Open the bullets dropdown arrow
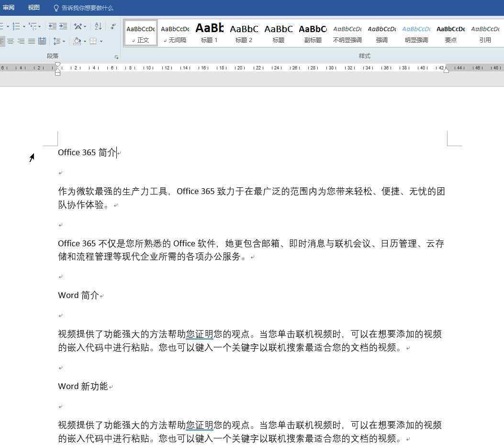This screenshot has height=447, width=504. coord(8,27)
